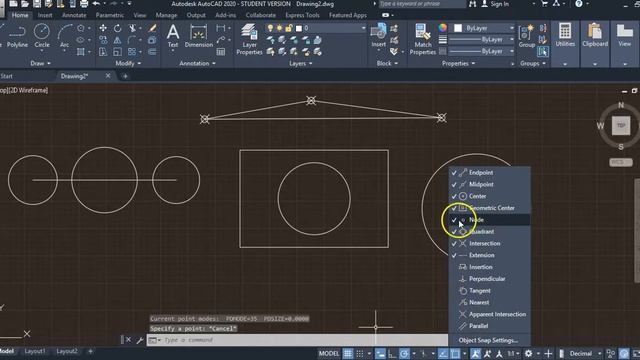Viewport: 640px width, 360px height.
Task: Click the Trim tool icon
Action: click(132, 28)
